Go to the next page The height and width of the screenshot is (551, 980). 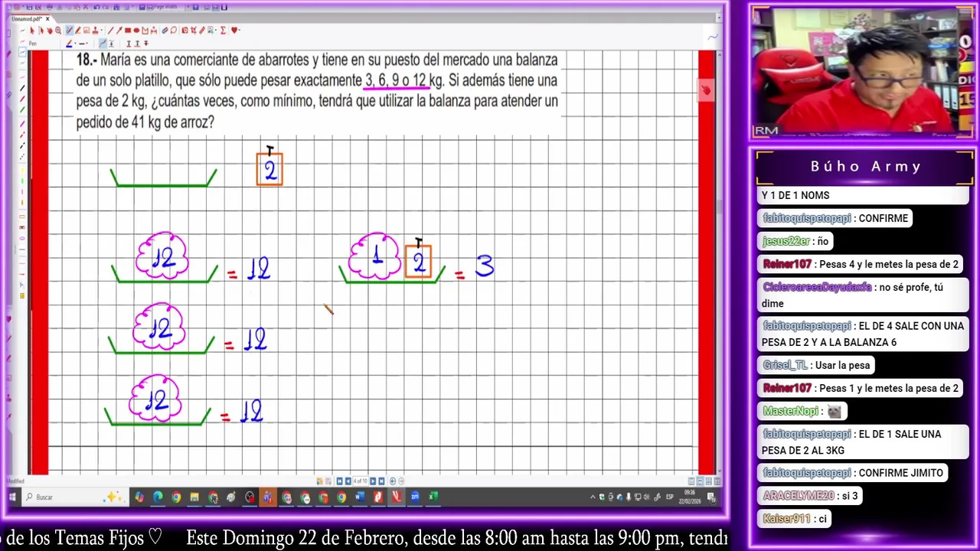point(373,481)
